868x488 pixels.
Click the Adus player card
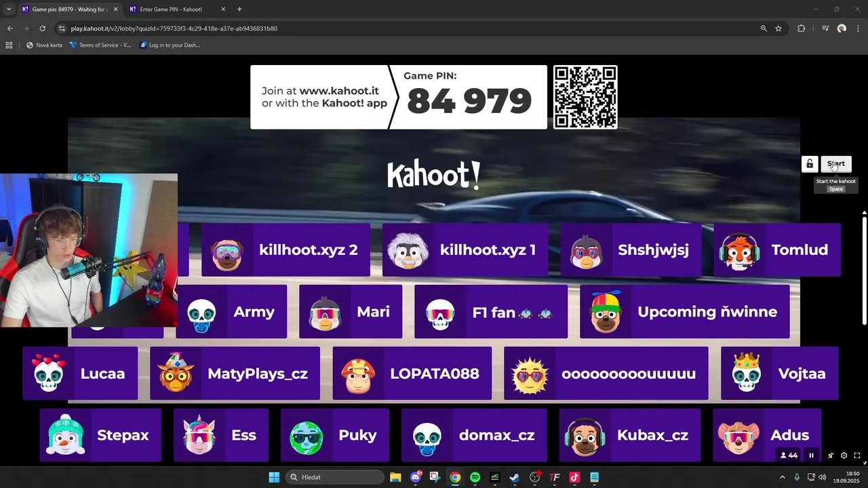[767, 435]
